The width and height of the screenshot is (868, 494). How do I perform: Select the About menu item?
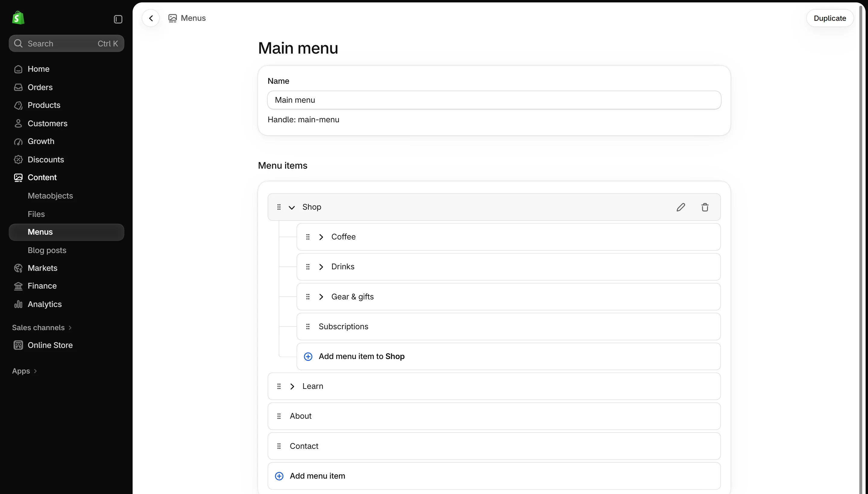[494, 416]
